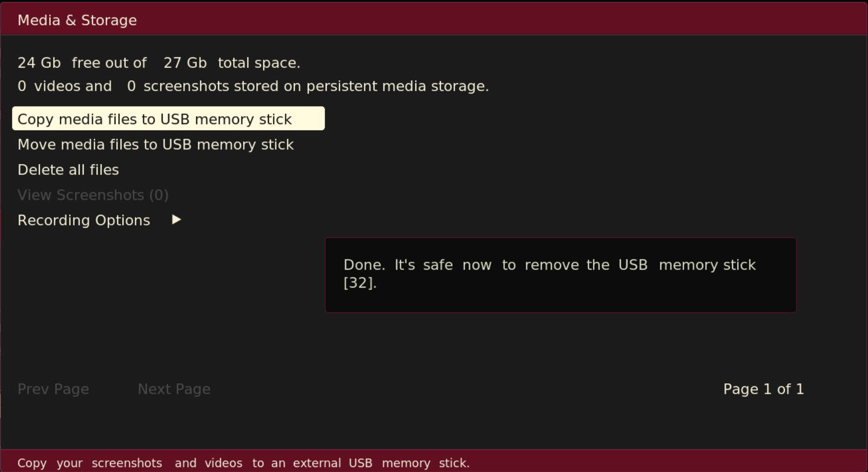This screenshot has height=472, width=868.
Task: Click the bottom status bar description
Action: pos(244,463)
